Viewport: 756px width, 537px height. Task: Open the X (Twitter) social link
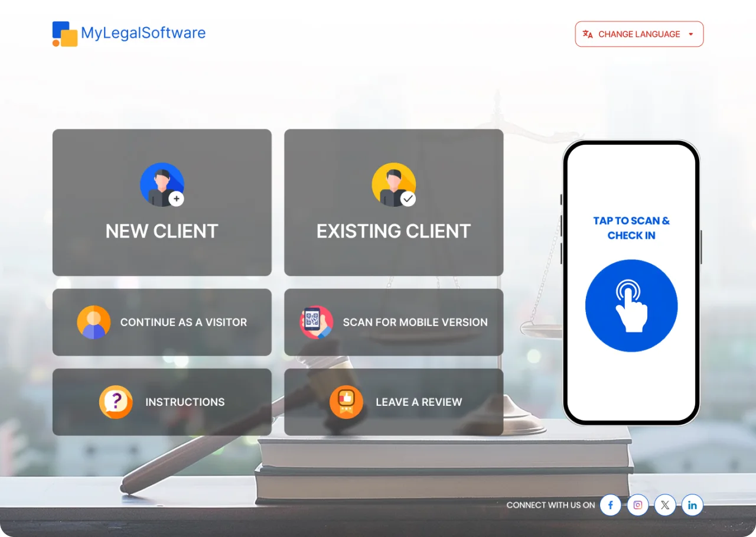coord(665,505)
